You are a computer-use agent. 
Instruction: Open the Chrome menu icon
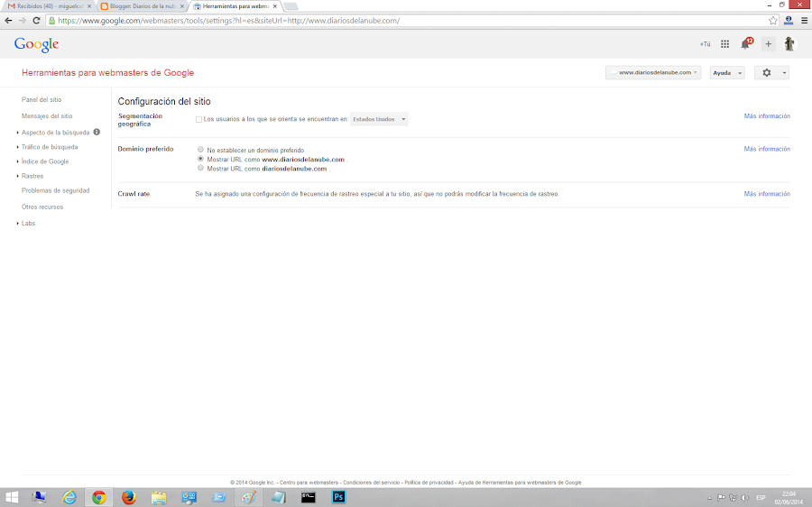(x=804, y=21)
